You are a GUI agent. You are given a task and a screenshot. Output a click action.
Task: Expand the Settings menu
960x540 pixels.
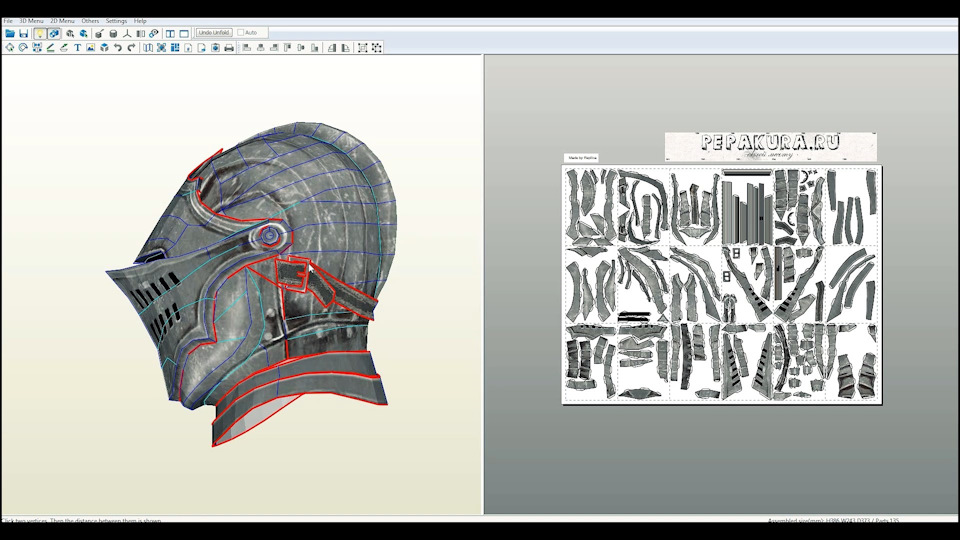116,21
